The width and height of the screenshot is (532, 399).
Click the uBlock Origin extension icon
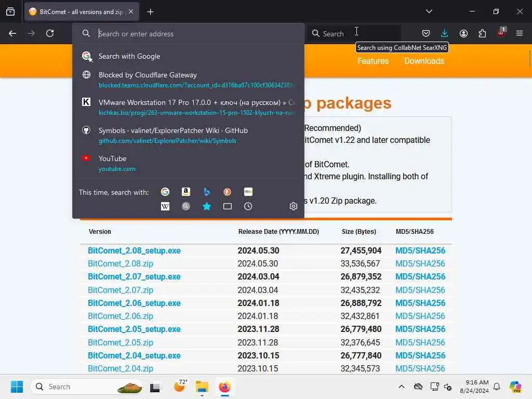pos(501,33)
